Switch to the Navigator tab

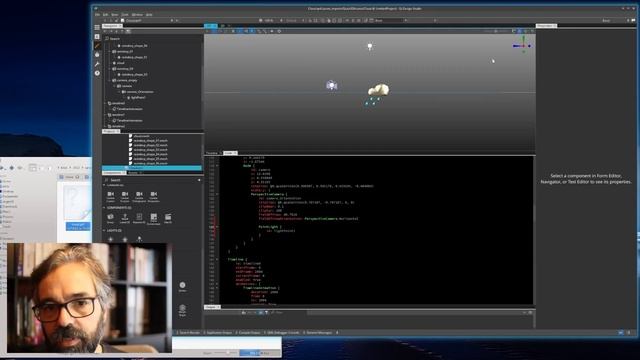click(x=111, y=26)
